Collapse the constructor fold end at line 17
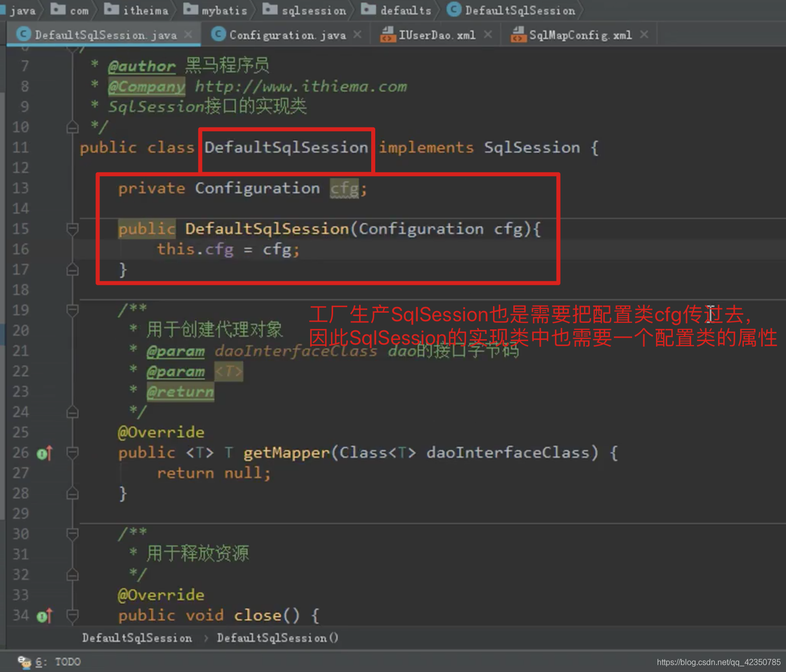Screen dimensions: 786x672 [x=73, y=270]
